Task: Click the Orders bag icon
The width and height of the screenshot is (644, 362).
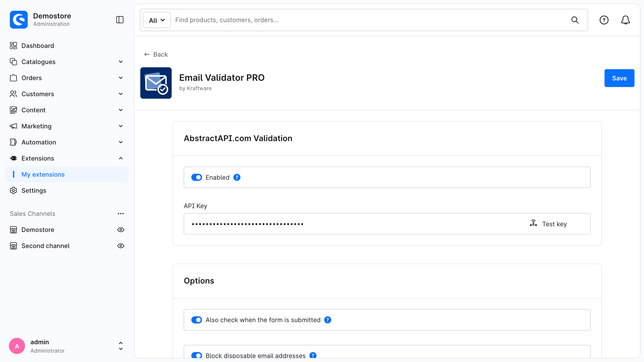Action: point(13,78)
